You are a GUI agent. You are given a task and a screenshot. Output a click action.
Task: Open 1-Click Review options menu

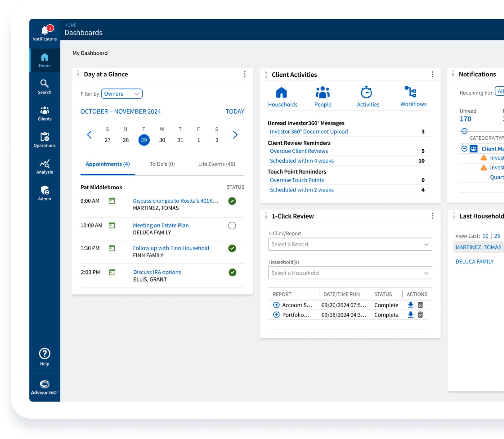click(x=432, y=216)
